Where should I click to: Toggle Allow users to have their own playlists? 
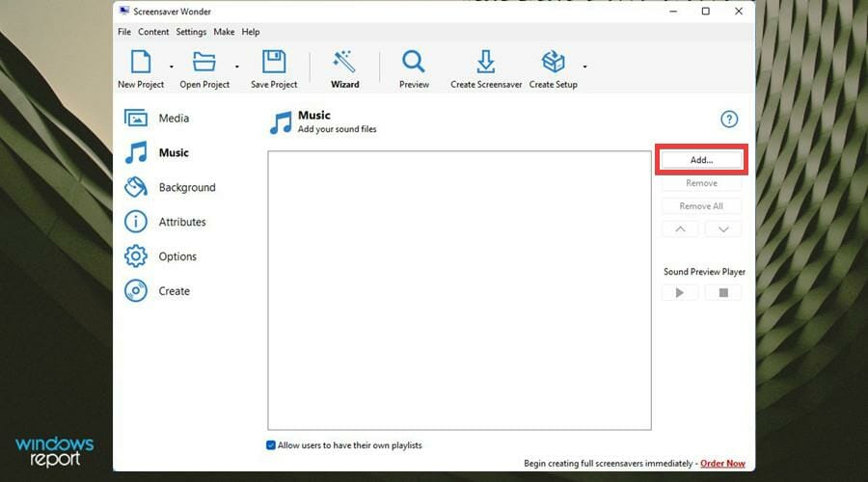[x=271, y=445]
